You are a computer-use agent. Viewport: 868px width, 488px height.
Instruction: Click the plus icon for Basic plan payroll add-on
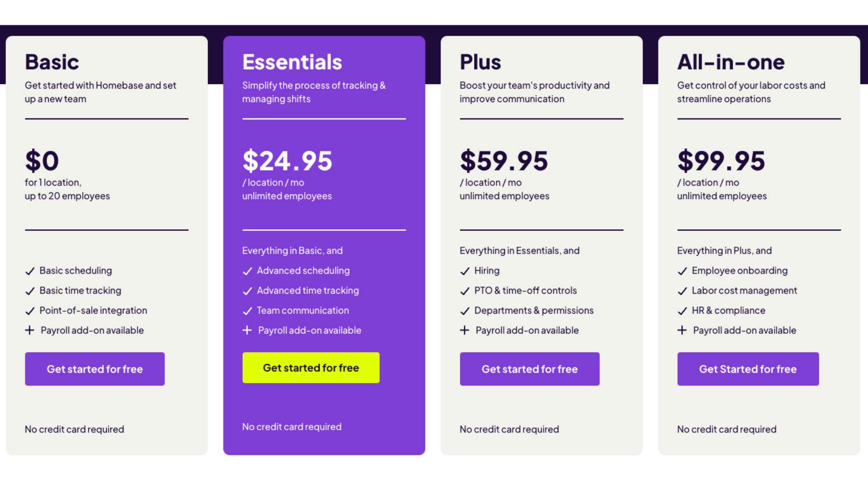30,330
